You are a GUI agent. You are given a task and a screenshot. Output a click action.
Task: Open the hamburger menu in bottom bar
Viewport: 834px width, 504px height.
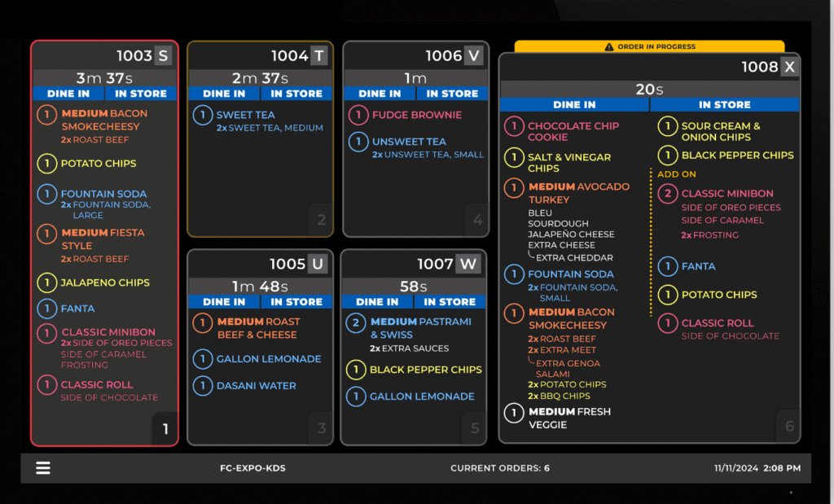(x=43, y=468)
